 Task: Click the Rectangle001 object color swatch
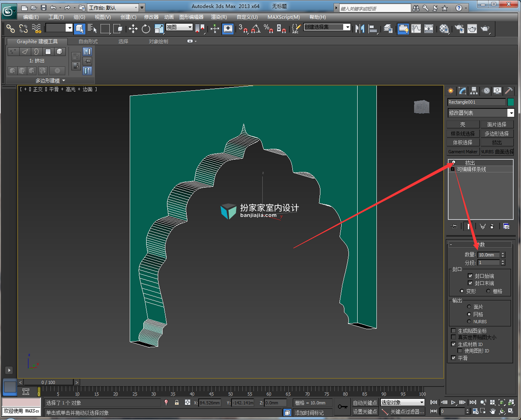[x=511, y=102]
